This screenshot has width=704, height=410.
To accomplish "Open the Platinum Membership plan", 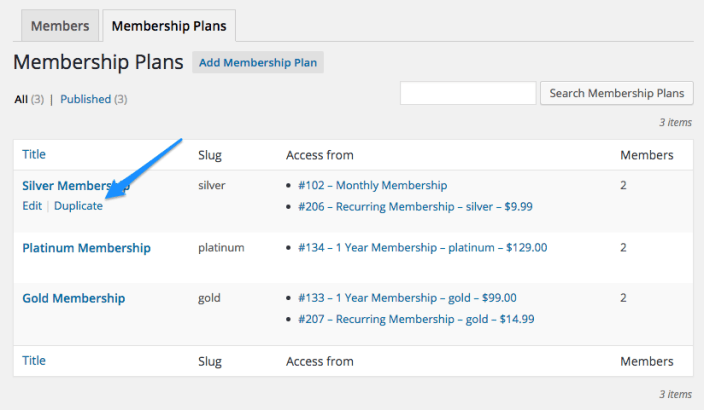I will coord(86,248).
